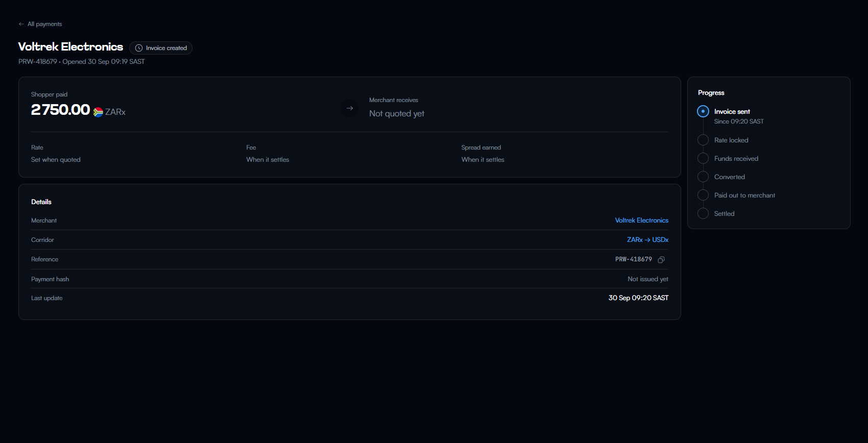Click 'When it settles' under Spread earned
868x443 pixels.
coord(483,160)
